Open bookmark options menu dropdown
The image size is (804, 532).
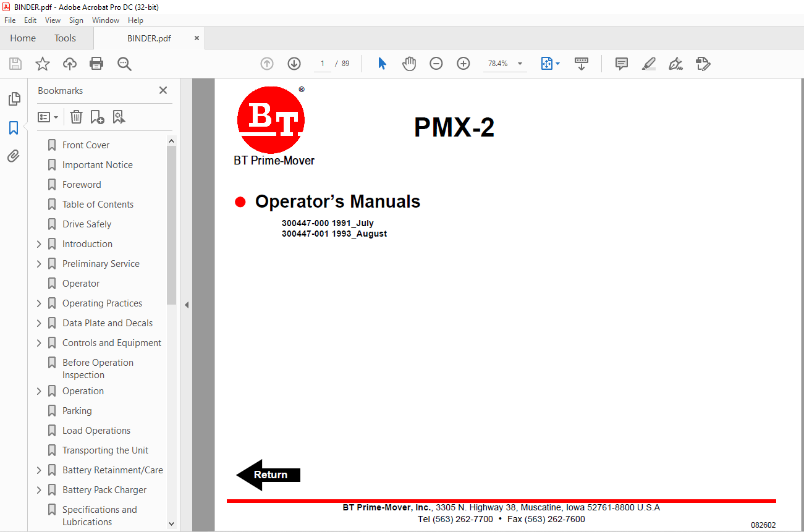tap(48, 117)
